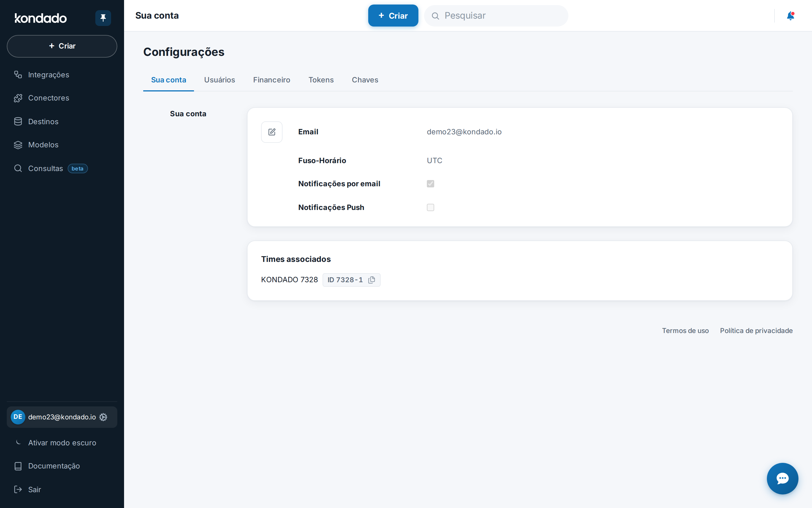Click the sidebar Criar button
This screenshot has height=508, width=812.
[x=62, y=46]
